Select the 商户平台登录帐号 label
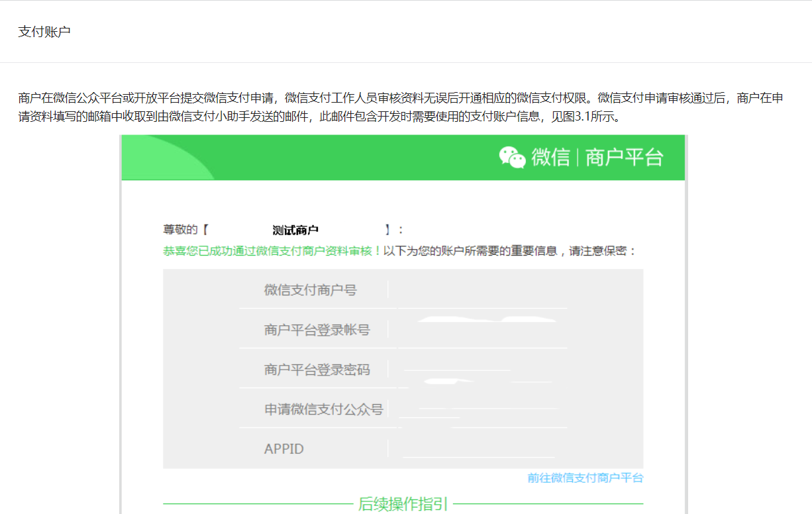The width and height of the screenshot is (812, 514). click(317, 329)
